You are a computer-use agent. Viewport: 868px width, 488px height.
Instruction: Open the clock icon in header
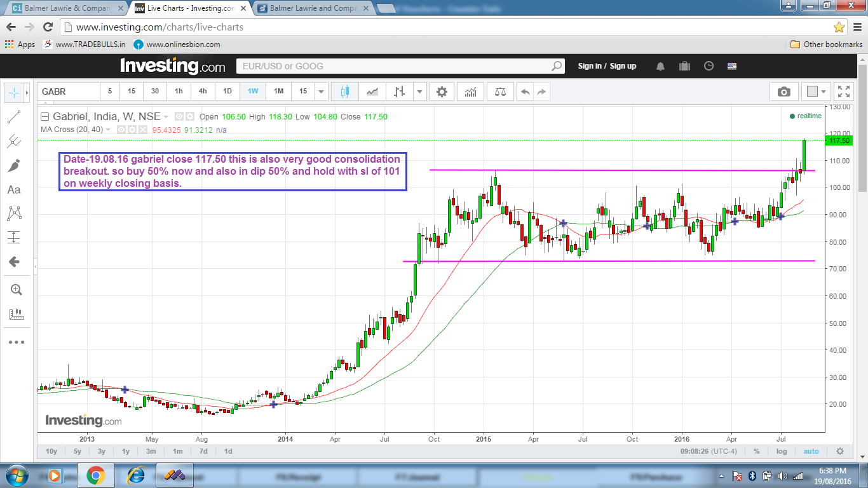pyautogui.click(x=709, y=66)
